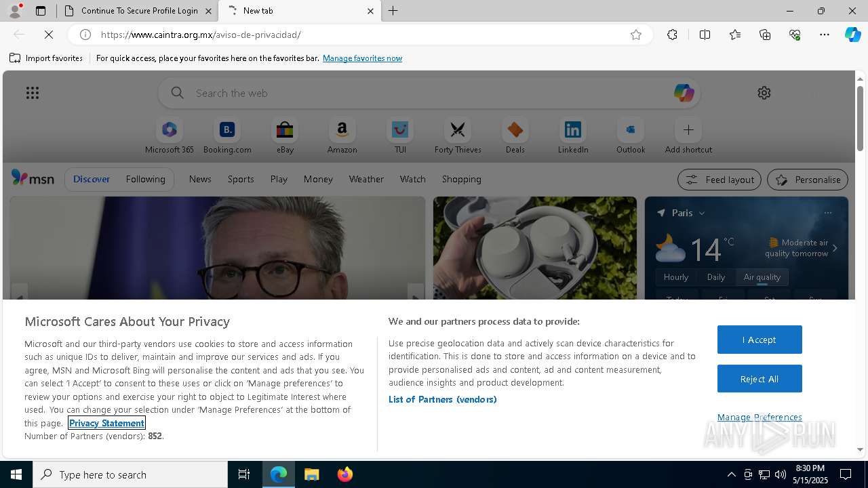Open the Shopping section

(x=462, y=179)
